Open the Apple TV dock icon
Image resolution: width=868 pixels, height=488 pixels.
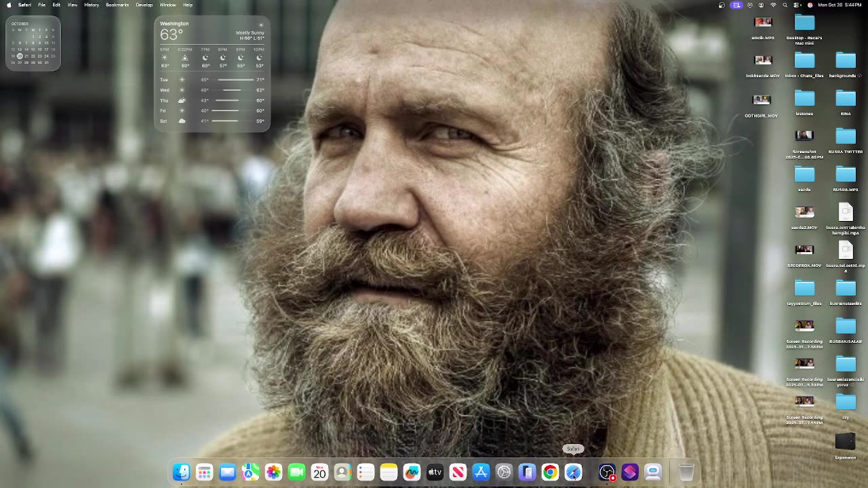coord(435,472)
